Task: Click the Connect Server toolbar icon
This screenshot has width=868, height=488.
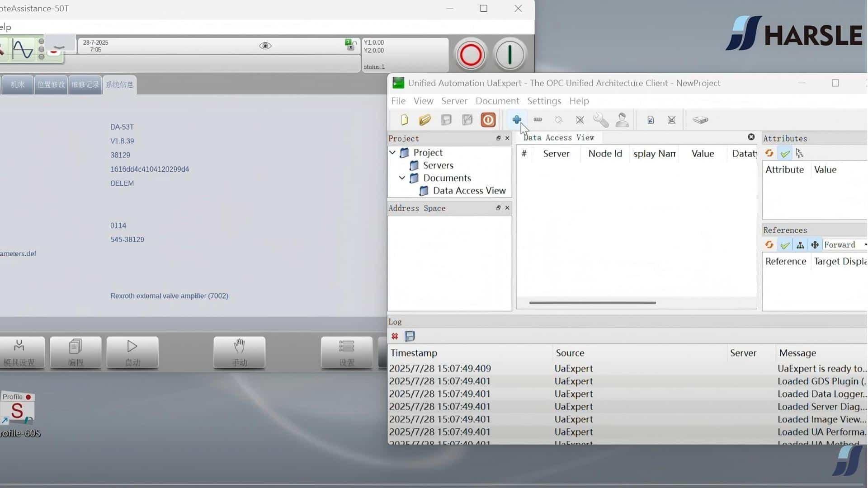Action: click(559, 120)
